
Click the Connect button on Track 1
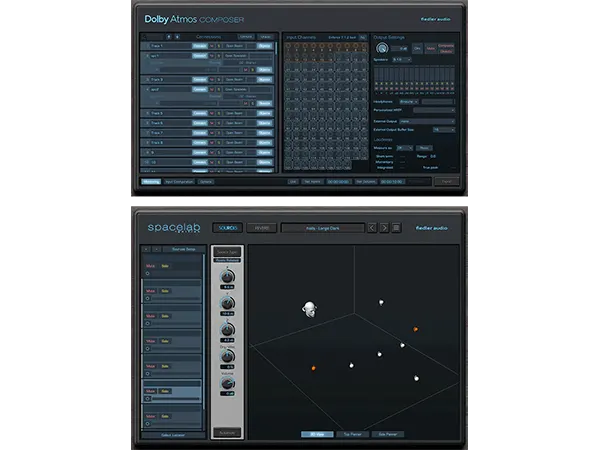[x=199, y=46]
